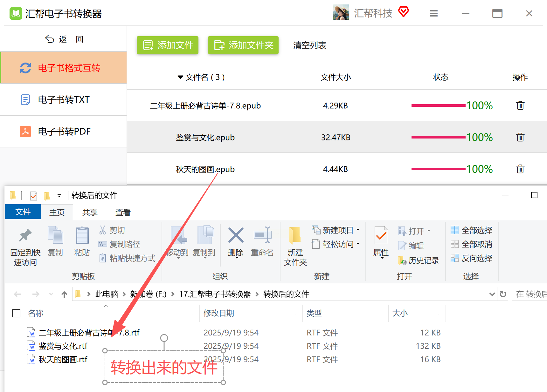Image resolution: width=547 pixels, height=392 pixels.
Task: Open the hamburger menu in title bar
Action: [433, 13]
